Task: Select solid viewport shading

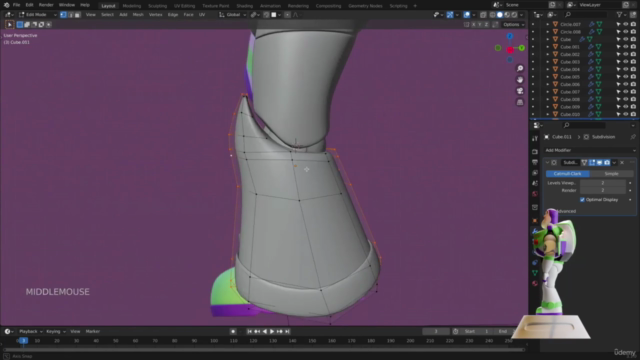Action: point(500,15)
